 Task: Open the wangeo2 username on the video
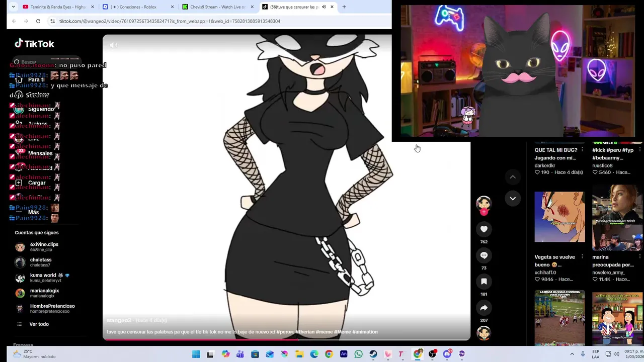tap(119, 320)
